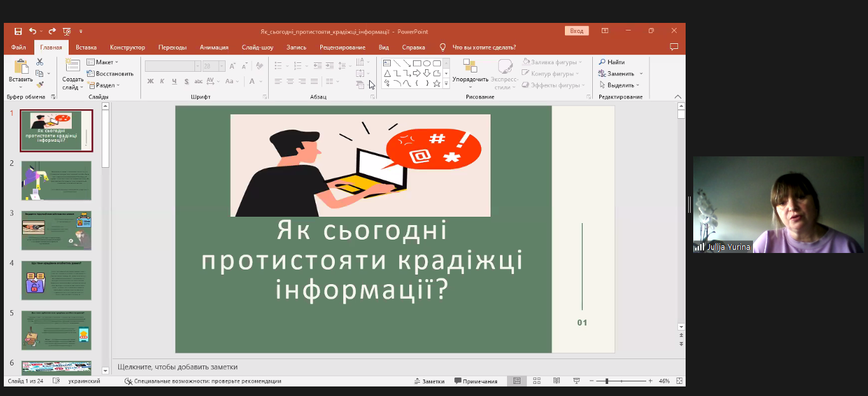This screenshot has height=396, width=868.
Task: Activate the Format Painter brush icon
Action: pyautogui.click(x=39, y=84)
